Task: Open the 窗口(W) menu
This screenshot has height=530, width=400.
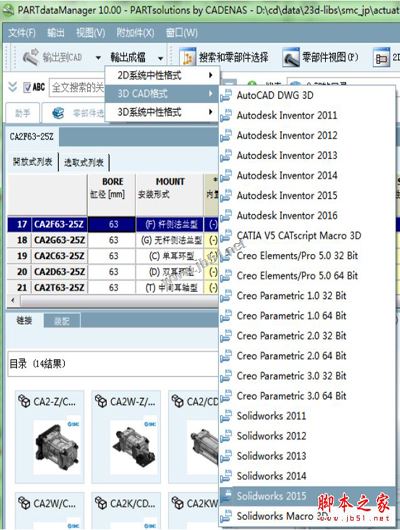Action: 182,33
